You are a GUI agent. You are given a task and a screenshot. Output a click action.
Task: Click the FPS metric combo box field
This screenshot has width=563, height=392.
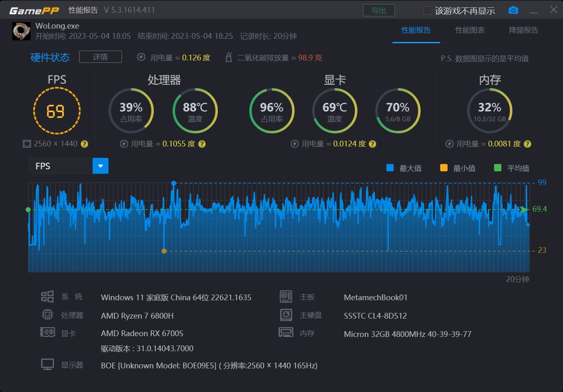click(69, 166)
